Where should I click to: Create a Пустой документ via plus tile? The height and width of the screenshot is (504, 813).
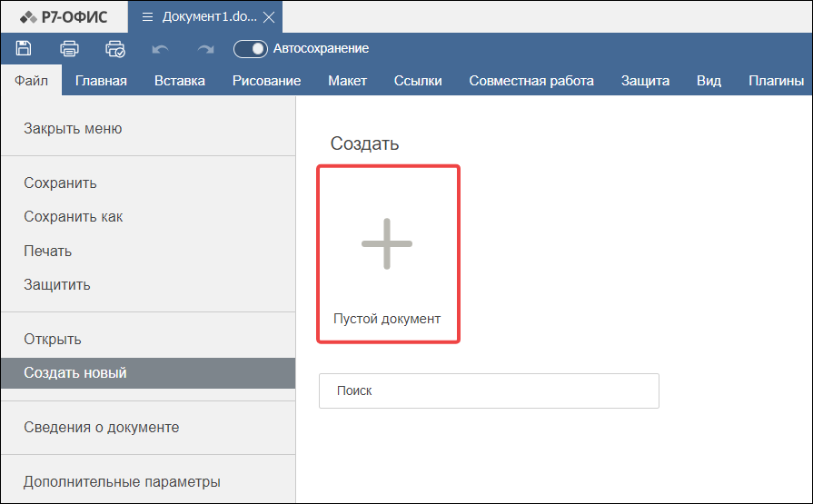click(388, 254)
